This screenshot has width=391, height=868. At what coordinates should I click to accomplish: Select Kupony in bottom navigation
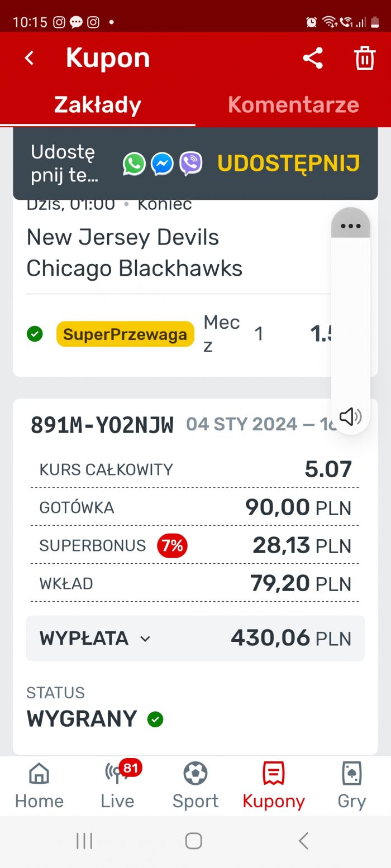[x=274, y=786]
